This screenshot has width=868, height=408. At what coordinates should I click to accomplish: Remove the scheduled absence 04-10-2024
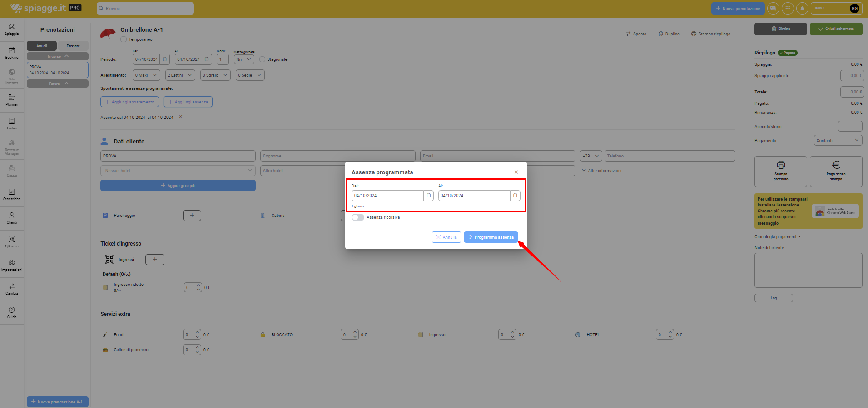pos(180,117)
